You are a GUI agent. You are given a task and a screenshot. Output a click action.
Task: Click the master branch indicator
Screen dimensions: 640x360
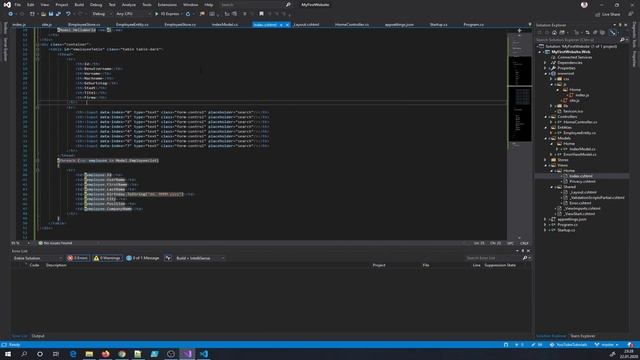tap(607, 345)
